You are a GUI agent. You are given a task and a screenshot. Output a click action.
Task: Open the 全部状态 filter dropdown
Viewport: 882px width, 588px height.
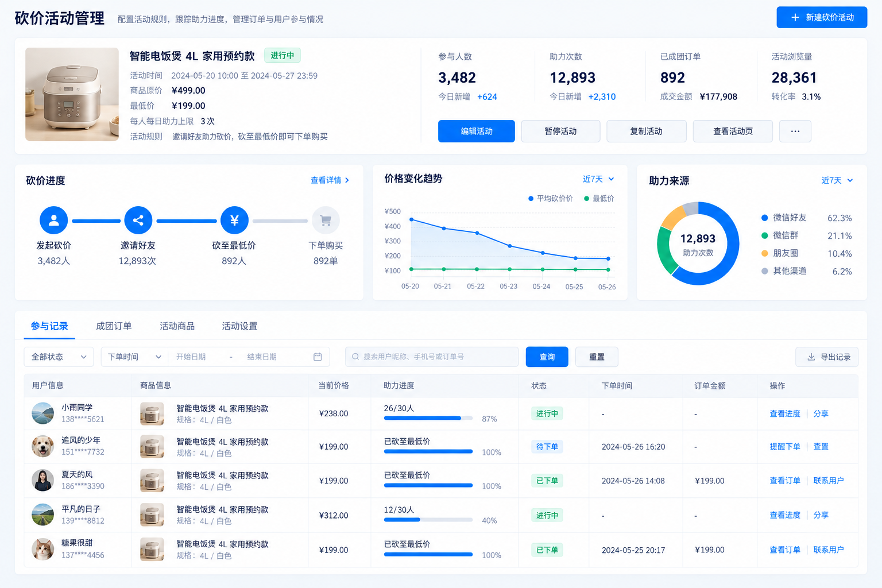[59, 357]
